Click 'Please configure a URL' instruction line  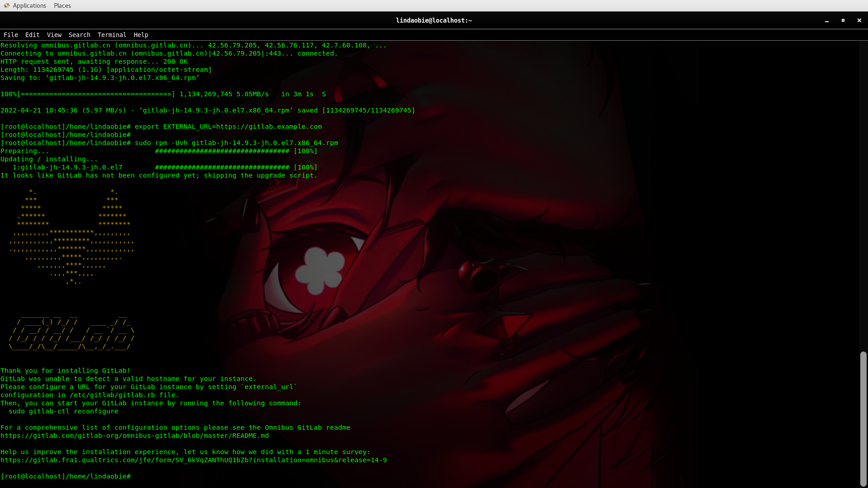tap(149, 387)
